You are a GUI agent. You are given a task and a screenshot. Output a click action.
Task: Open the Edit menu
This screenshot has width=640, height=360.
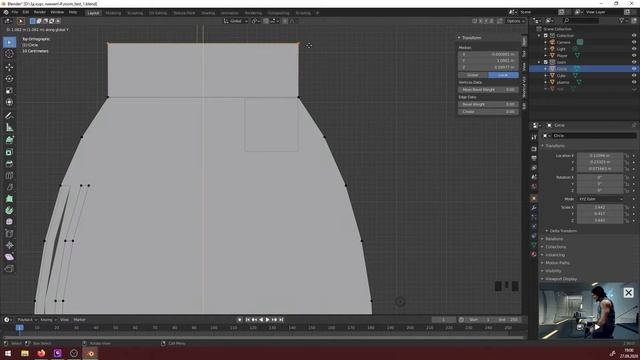[x=26, y=13]
